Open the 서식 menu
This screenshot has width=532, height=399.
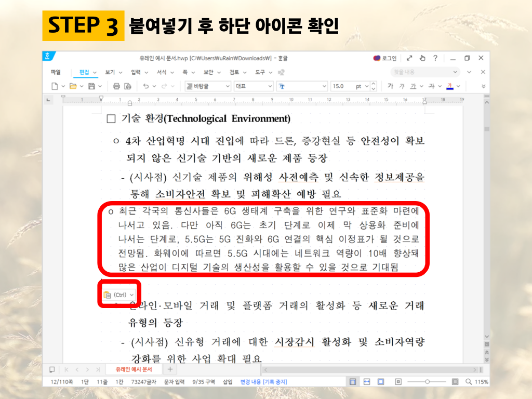162,72
